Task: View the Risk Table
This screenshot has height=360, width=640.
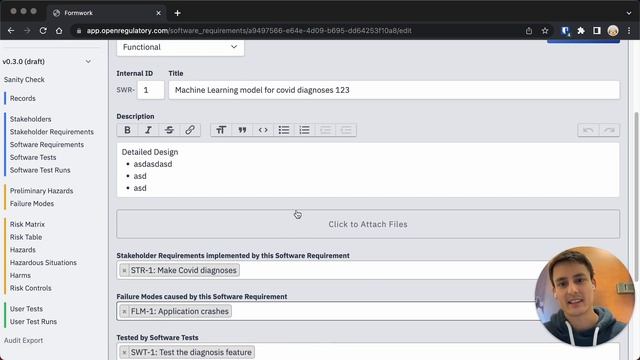Action: point(26,237)
